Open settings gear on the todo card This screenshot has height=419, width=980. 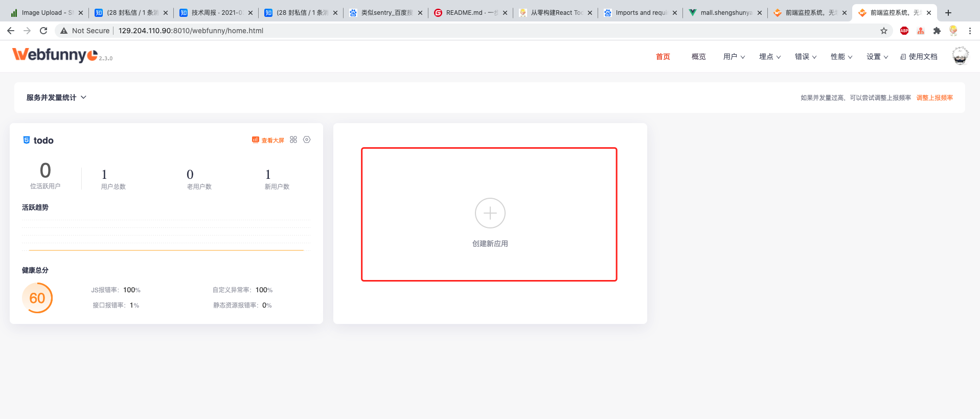coord(307,139)
